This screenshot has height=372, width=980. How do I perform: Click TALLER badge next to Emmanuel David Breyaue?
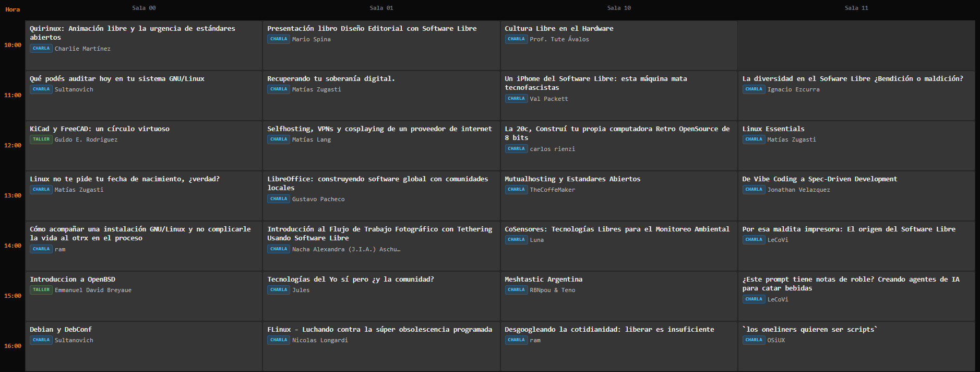click(41, 290)
